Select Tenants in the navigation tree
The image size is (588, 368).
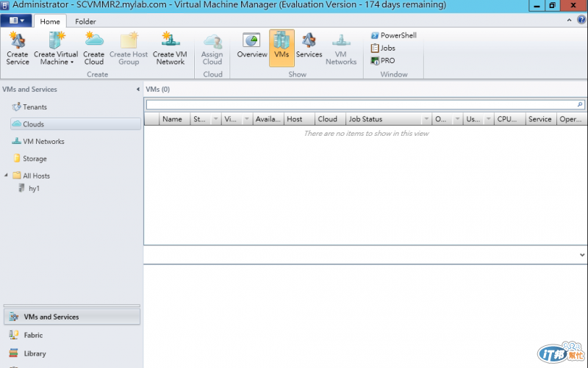click(x=29, y=107)
